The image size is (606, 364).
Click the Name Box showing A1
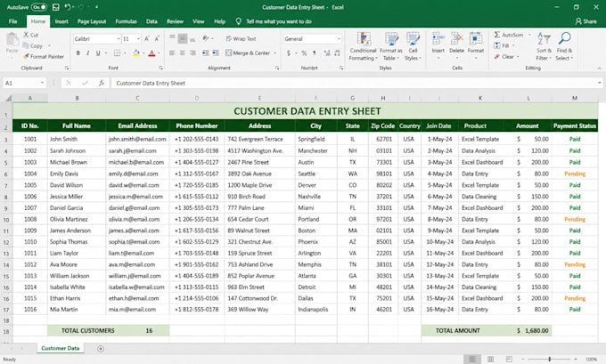coord(24,83)
